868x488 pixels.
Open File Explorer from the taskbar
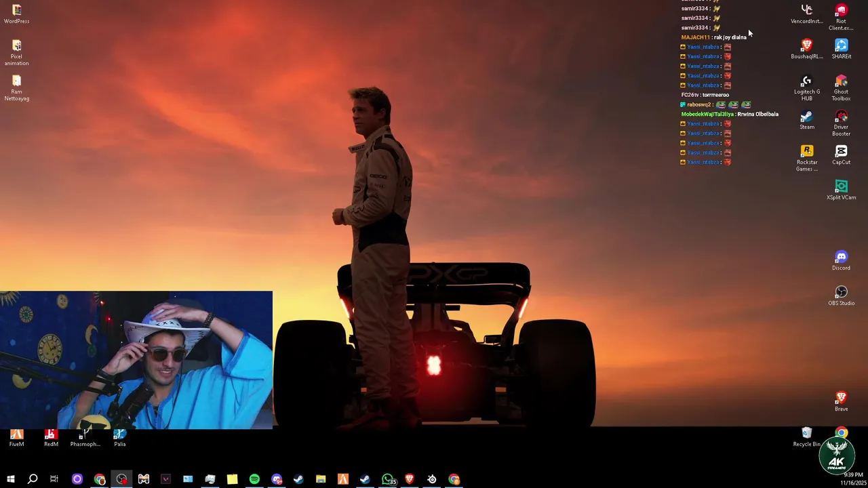[321, 479]
